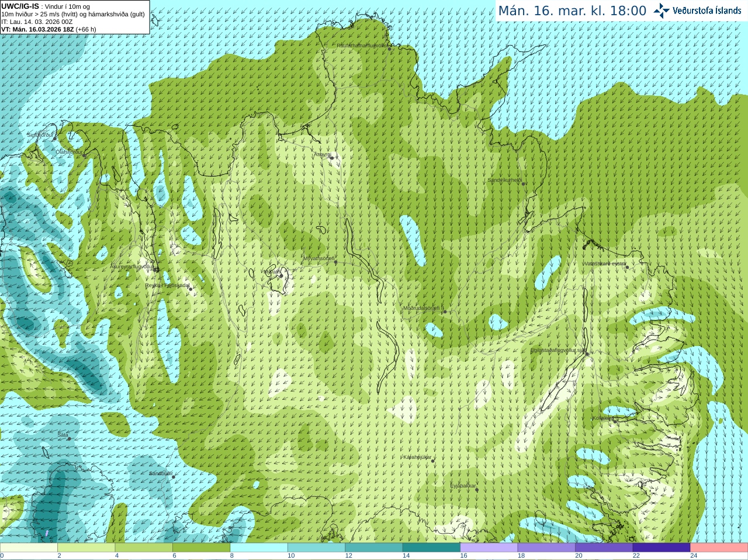Pick the Ásbyrgi station marker
748x560 pixels.
(x=331, y=158)
